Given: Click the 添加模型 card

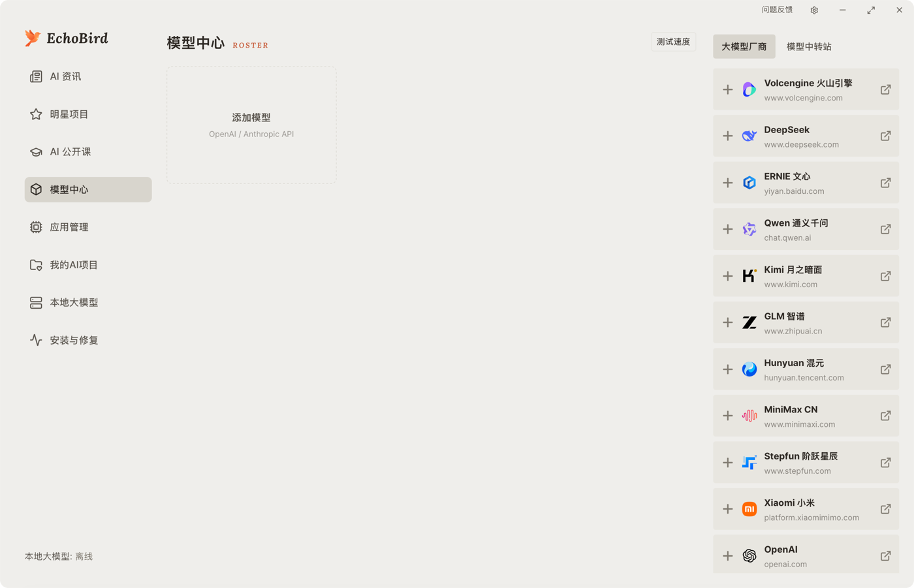Looking at the screenshot, I should (251, 125).
